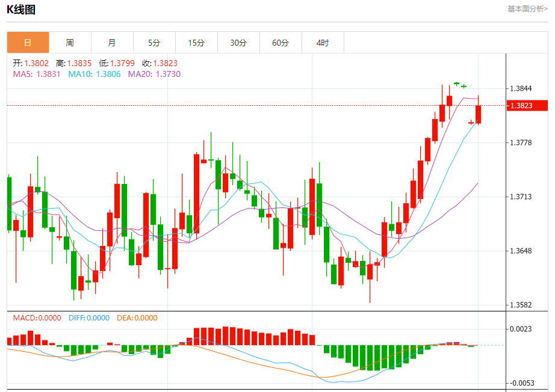Open the 15分 interval tab
Image resolution: width=555 pixels, height=392 pixels.
[196, 43]
